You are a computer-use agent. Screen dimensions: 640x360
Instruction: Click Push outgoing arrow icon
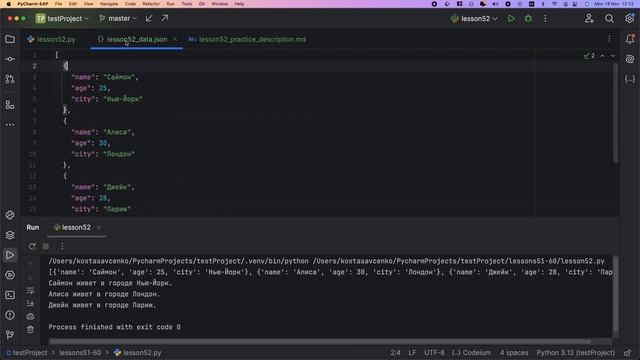pos(164,18)
